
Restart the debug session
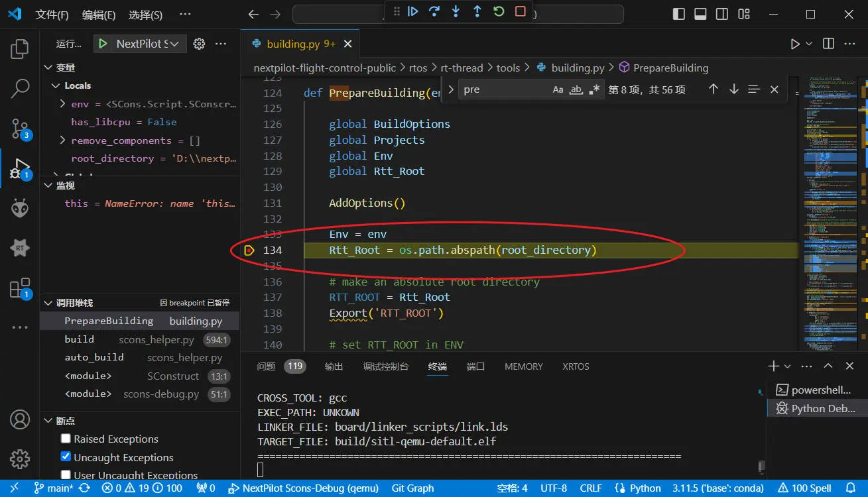pyautogui.click(x=499, y=11)
